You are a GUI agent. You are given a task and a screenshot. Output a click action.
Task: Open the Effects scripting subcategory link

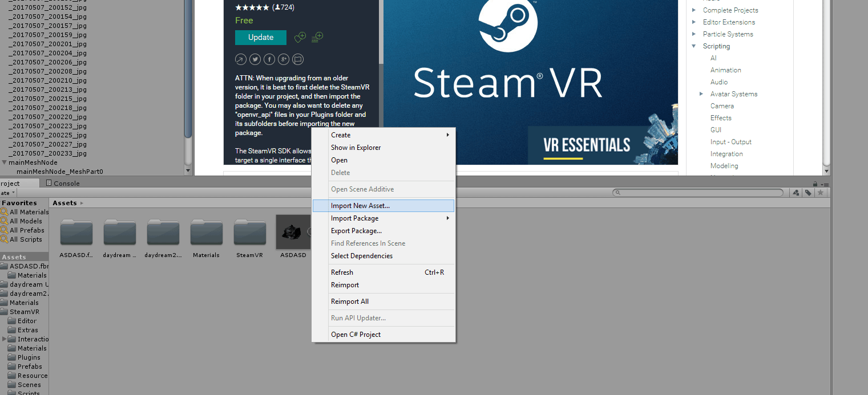pyautogui.click(x=721, y=118)
